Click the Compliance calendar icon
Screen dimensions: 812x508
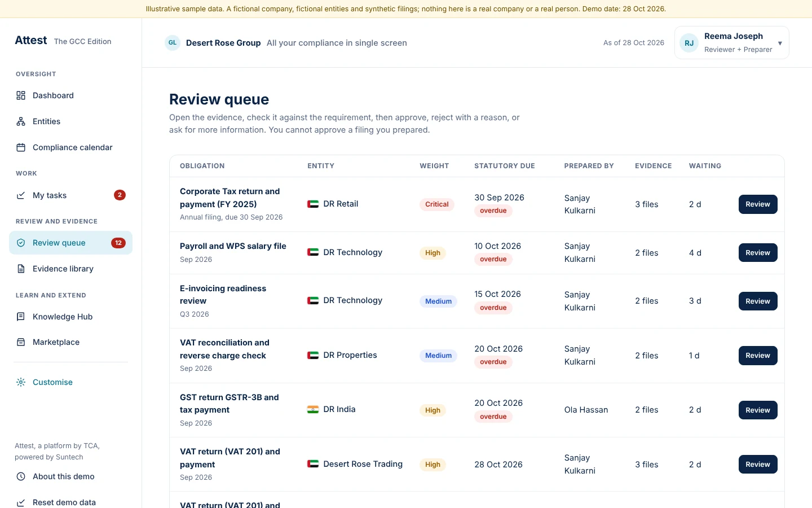coord(21,147)
